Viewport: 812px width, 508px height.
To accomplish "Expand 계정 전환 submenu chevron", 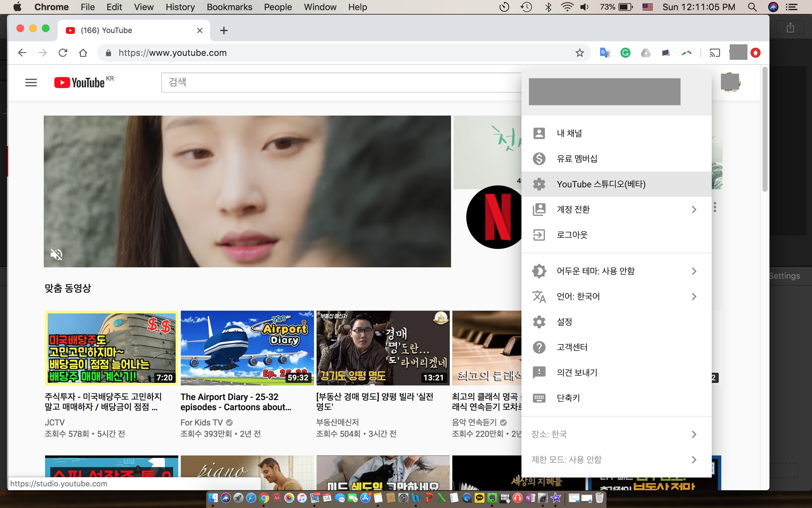I will 694,210.
